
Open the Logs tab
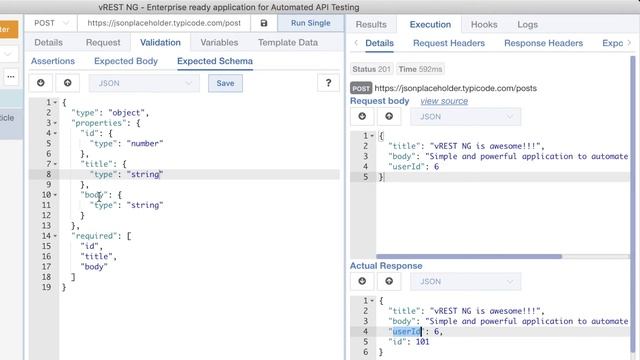(527, 24)
